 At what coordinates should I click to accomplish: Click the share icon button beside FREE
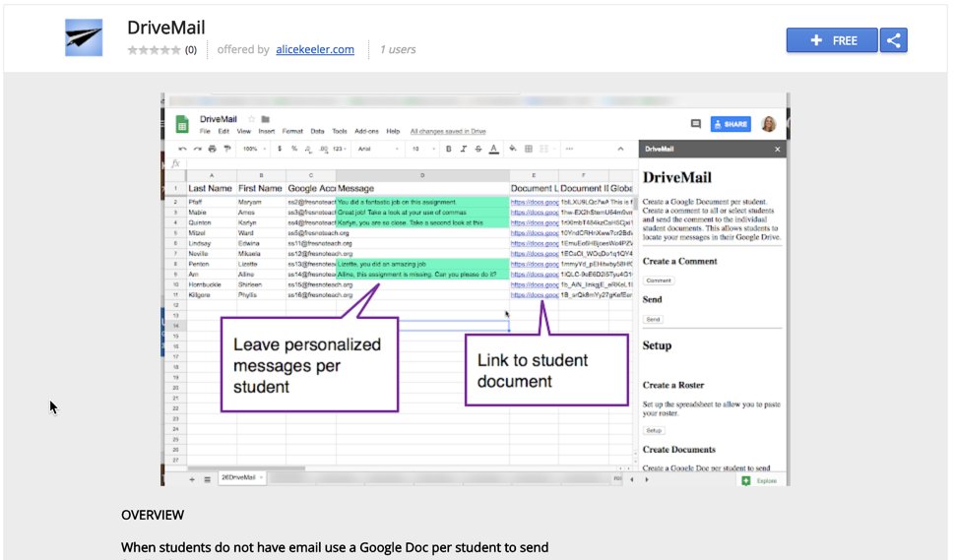(x=893, y=40)
